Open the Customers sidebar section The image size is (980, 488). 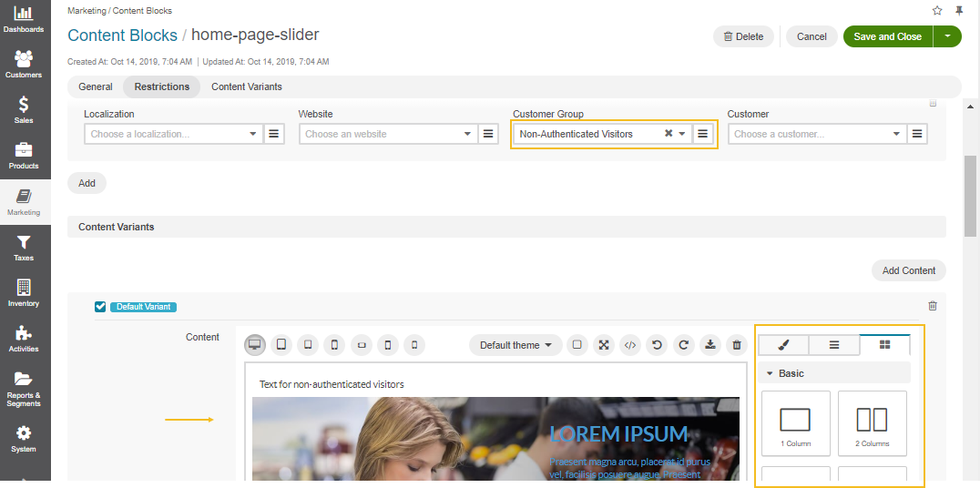pos(24,65)
